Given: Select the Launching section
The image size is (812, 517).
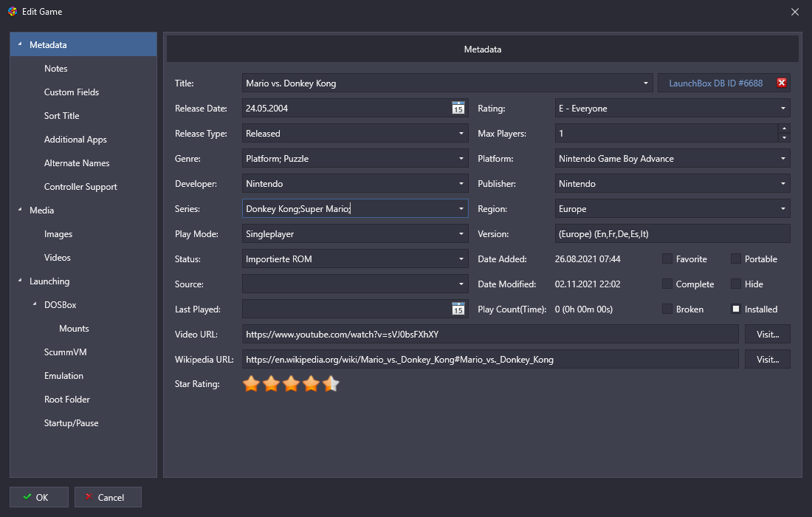Looking at the screenshot, I should (49, 281).
